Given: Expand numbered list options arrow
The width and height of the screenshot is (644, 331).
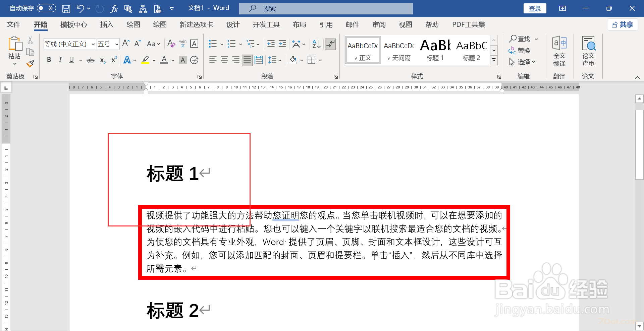Looking at the screenshot, I should point(240,44).
